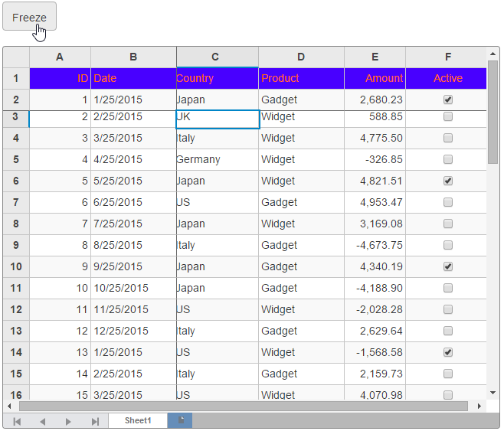
Task: Click the vertical scrollbar thumb
Action: click(x=493, y=111)
